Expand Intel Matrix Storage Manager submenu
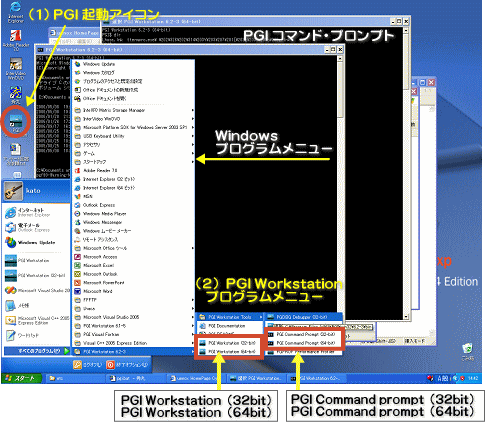485x422 pixels. (133, 110)
